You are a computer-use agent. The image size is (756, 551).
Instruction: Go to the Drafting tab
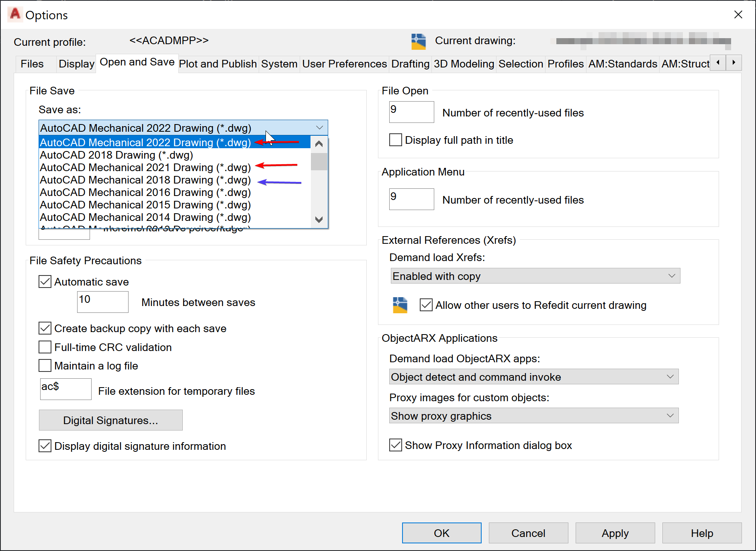pos(411,64)
